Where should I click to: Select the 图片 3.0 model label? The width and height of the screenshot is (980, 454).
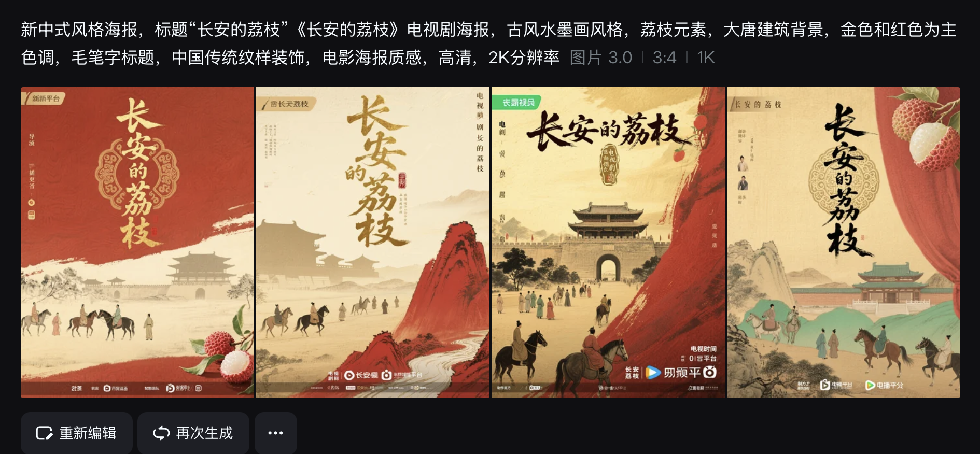(x=601, y=58)
